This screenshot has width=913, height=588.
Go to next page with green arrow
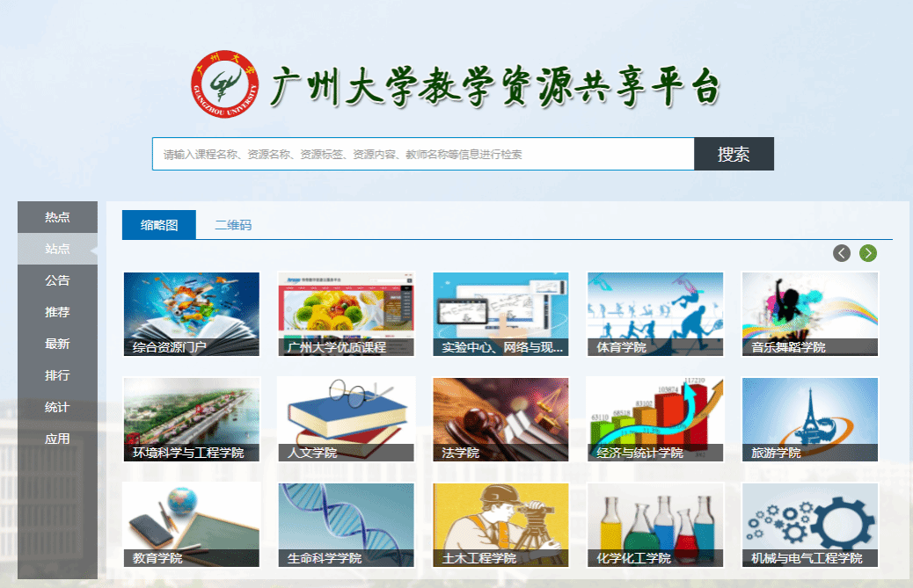tap(867, 253)
